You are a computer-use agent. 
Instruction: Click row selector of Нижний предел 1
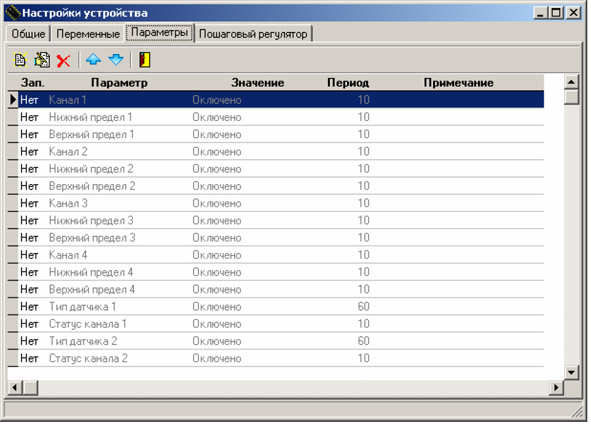[x=13, y=117]
